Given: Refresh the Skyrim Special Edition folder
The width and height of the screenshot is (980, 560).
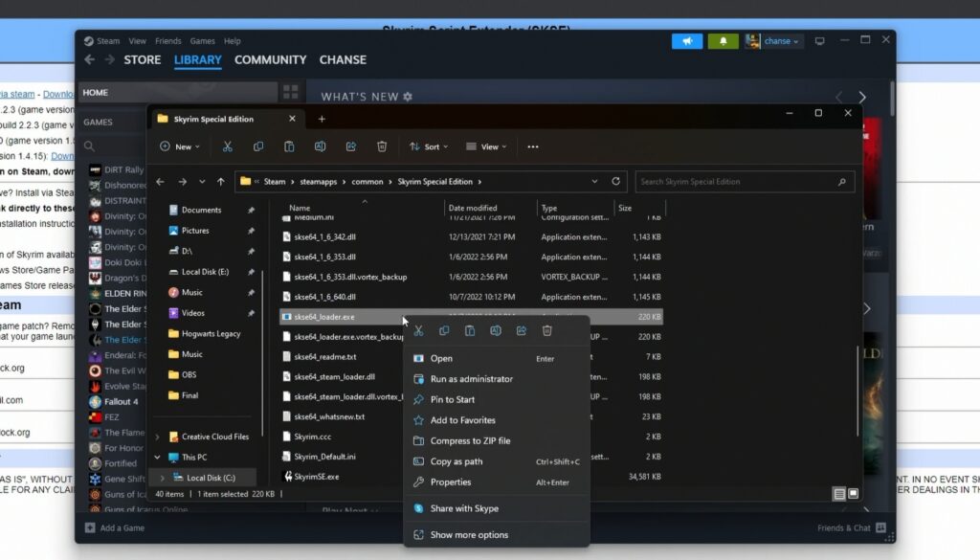Looking at the screenshot, I should coord(615,181).
